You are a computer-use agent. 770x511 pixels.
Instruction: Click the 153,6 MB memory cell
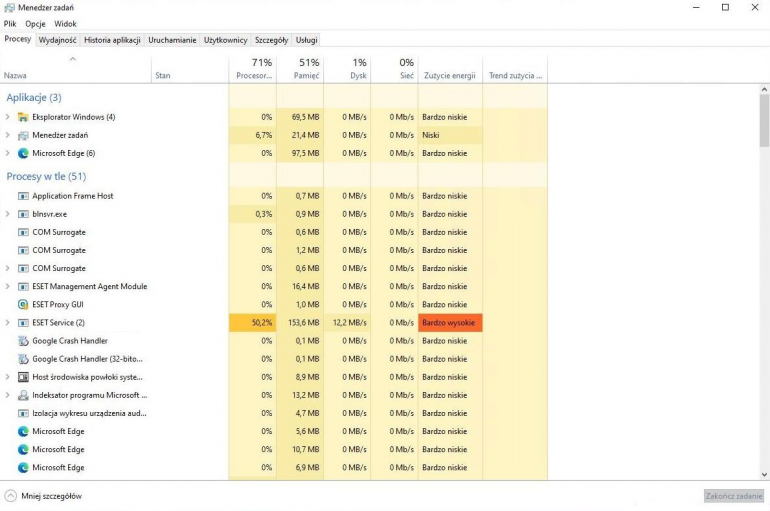(300, 323)
